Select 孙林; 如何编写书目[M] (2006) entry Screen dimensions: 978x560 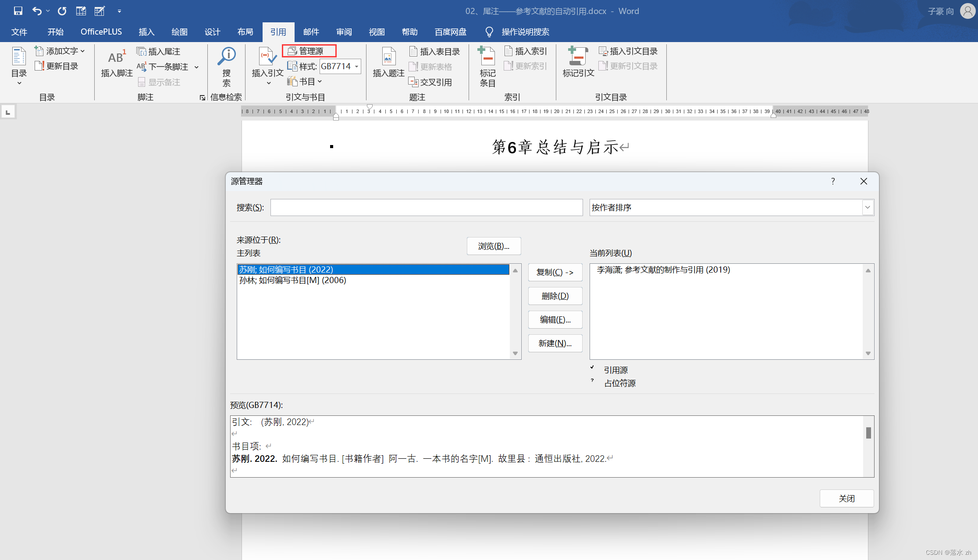[373, 280]
